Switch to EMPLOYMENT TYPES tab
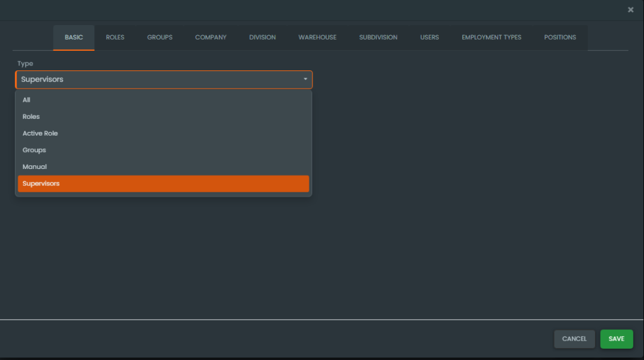This screenshot has height=360, width=644. [x=491, y=38]
